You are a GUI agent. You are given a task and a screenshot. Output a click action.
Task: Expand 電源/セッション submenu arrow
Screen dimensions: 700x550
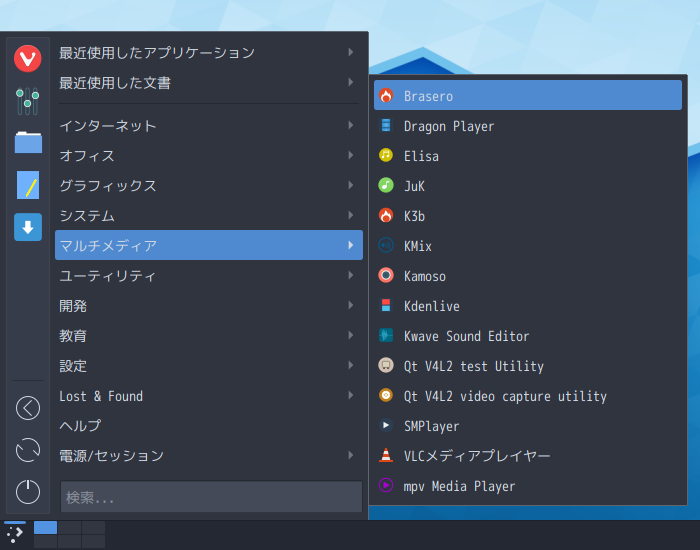point(351,455)
